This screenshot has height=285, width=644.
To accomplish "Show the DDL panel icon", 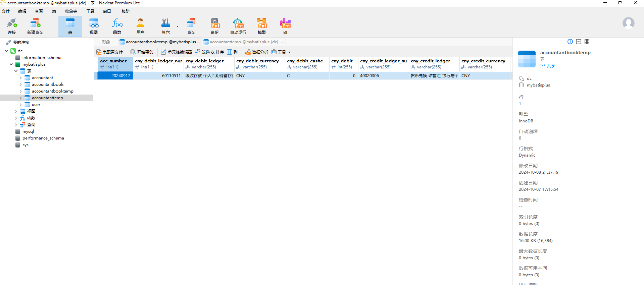I will pyautogui.click(x=579, y=42).
